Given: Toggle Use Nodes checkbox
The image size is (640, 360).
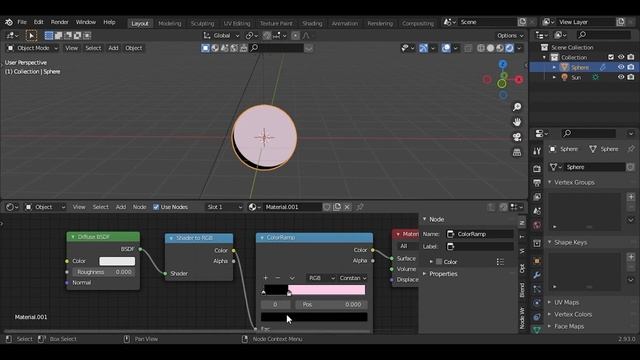Looking at the screenshot, I should click(156, 207).
